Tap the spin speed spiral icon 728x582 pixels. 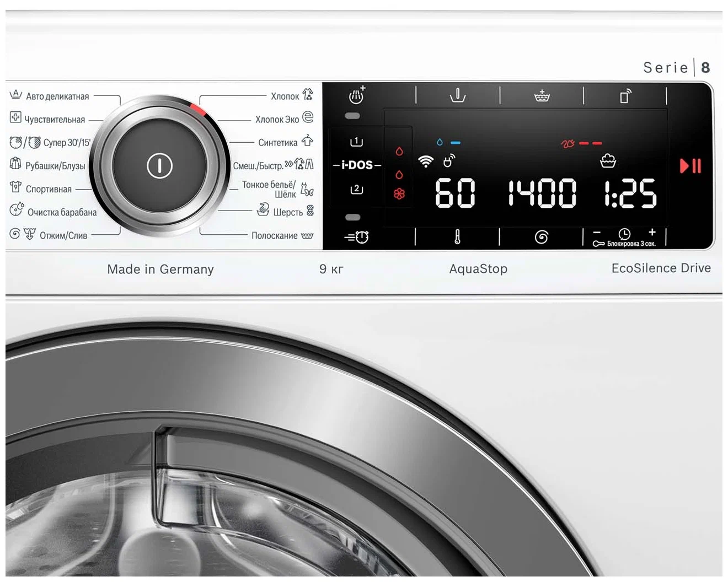coord(542,237)
